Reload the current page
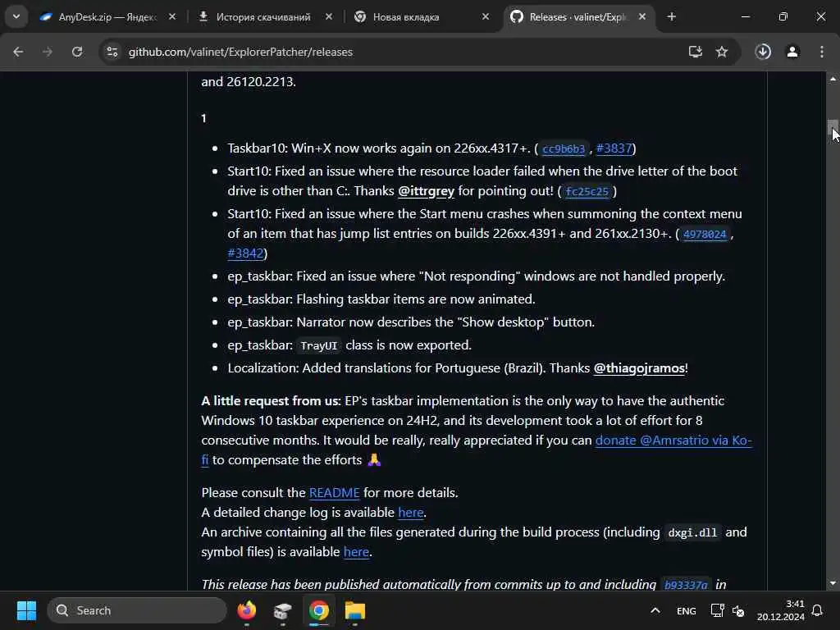 tap(77, 52)
